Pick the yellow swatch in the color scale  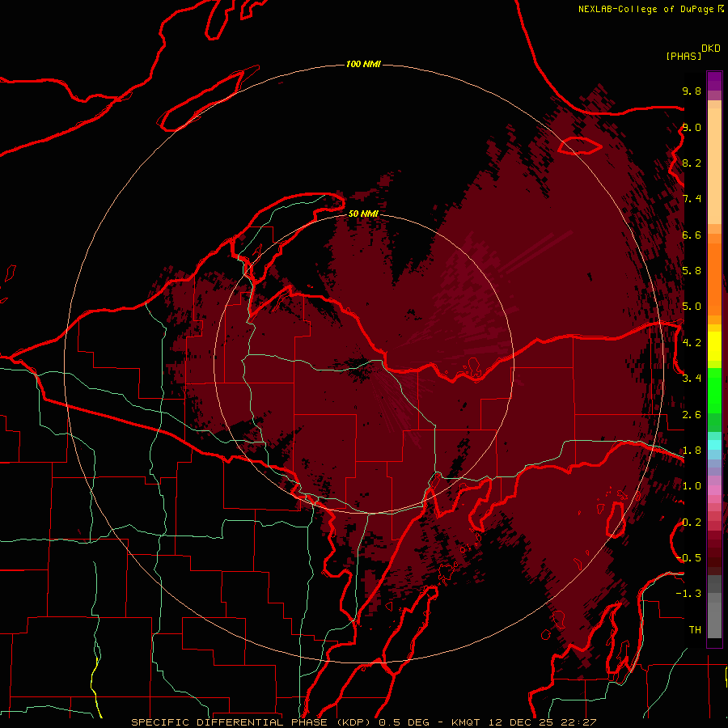[714, 346]
